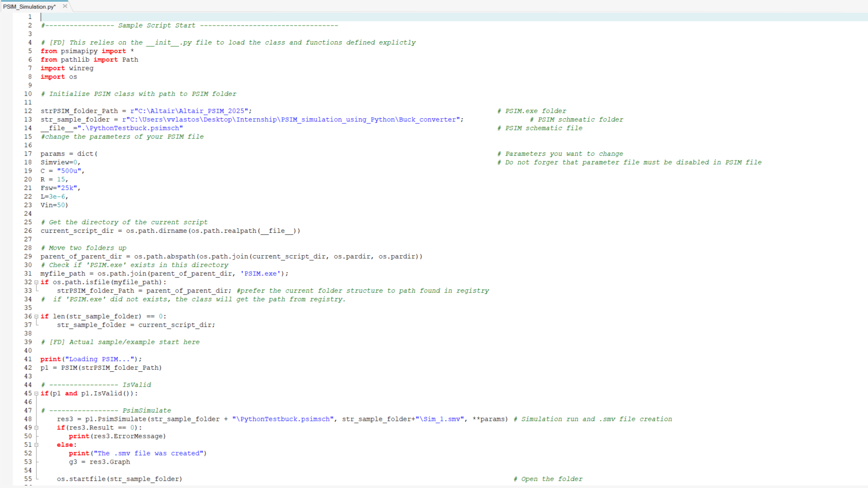Click '#change the parameters of your PSIM file'
Screen dimensions: 868x488
[x=122, y=137]
